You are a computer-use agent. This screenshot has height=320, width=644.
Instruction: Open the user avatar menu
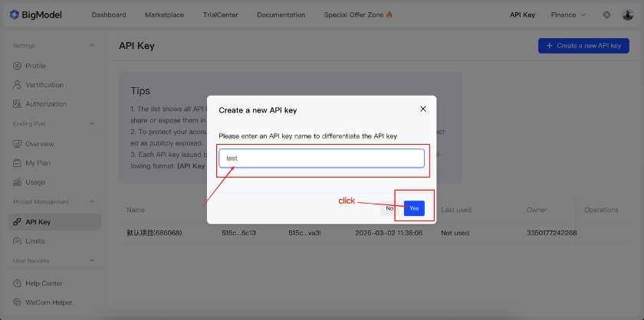[x=627, y=15]
